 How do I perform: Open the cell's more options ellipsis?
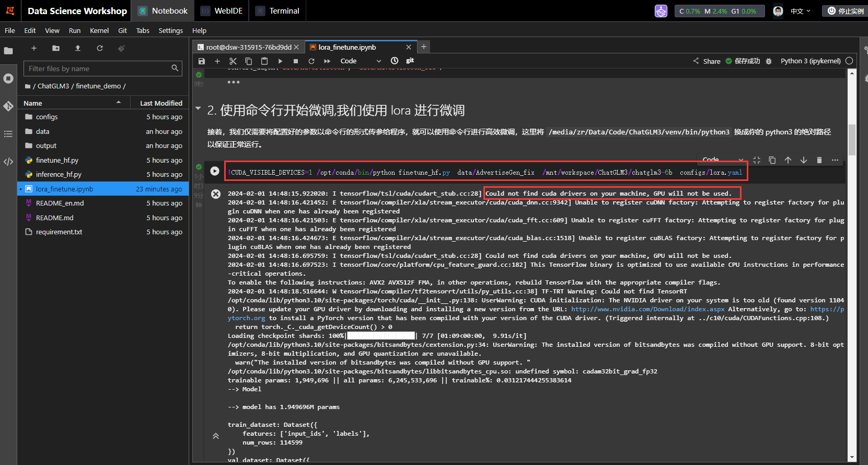pyautogui.click(x=835, y=160)
